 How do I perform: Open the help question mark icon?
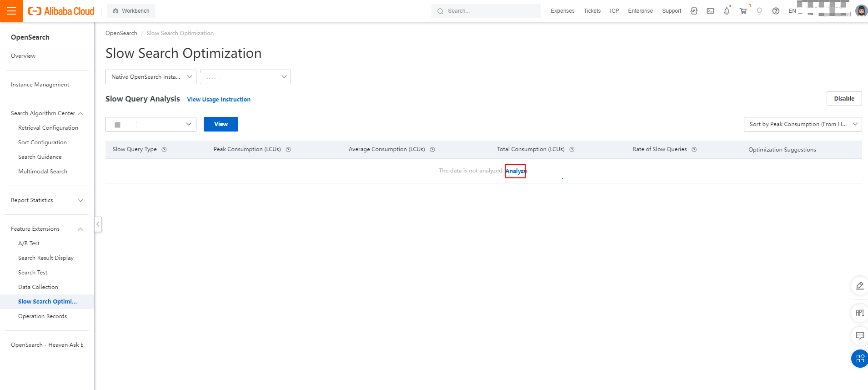pyautogui.click(x=776, y=11)
